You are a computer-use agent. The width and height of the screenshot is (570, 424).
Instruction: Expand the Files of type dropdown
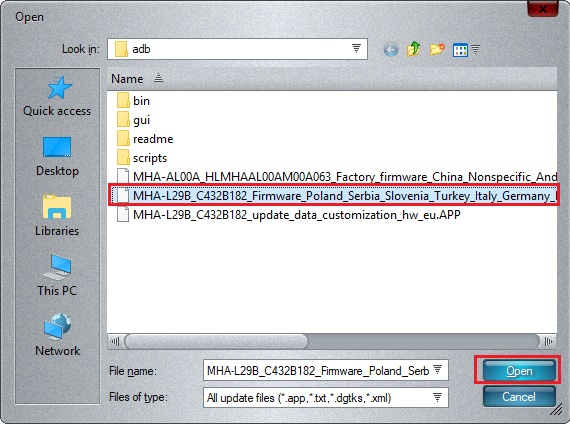tap(438, 397)
